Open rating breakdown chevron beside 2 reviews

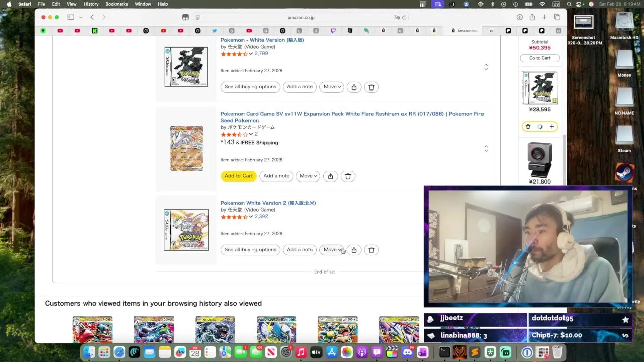tap(250, 134)
